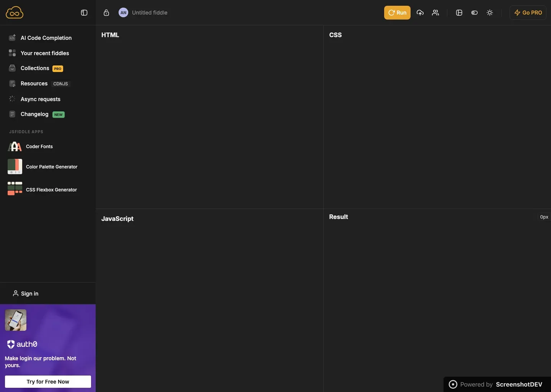Image resolution: width=551 pixels, height=392 pixels.
Task: Click the Result panel label
Action: [339, 217]
